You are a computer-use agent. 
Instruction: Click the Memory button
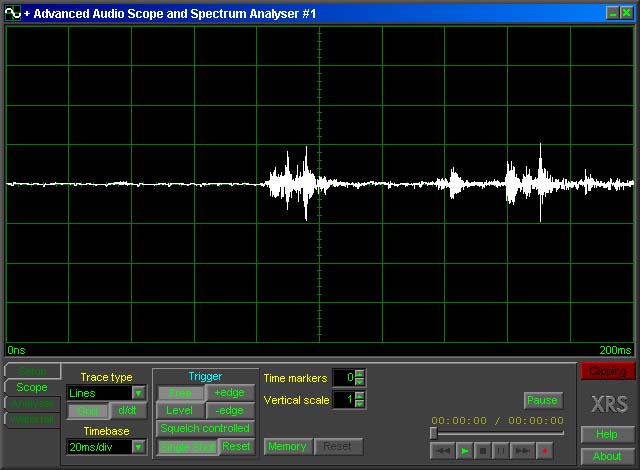tap(287, 447)
